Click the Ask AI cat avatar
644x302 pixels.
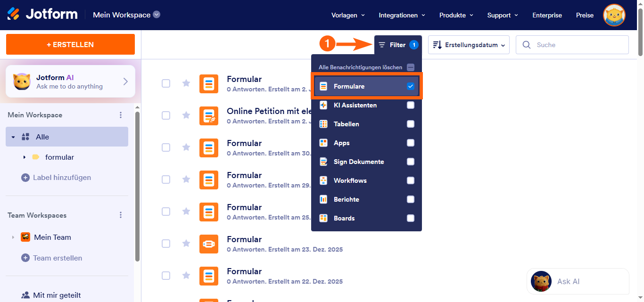[541, 281]
